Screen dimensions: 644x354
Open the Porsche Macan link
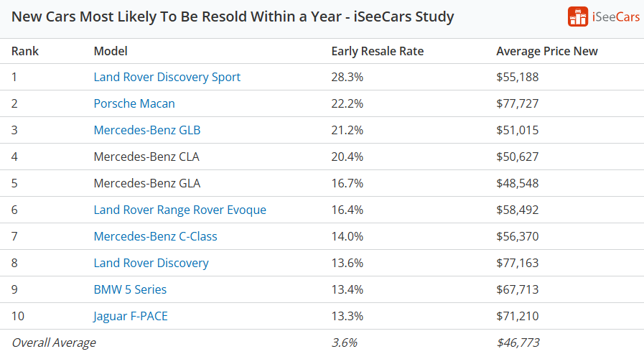[134, 103]
